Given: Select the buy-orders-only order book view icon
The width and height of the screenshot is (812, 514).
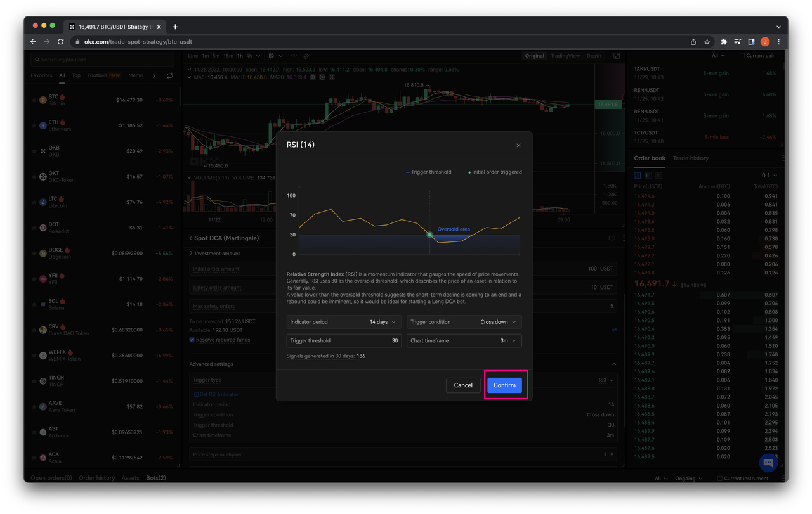Looking at the screenshot, I should [x=648, y=175].
